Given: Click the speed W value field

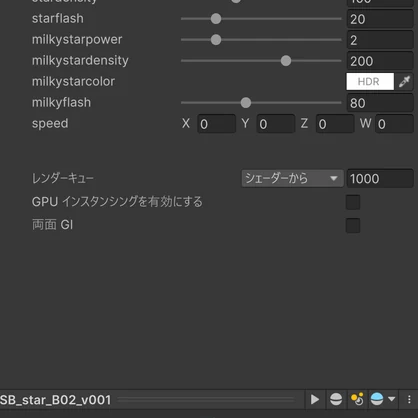Looking at the screenshot, I should [394, 124].
